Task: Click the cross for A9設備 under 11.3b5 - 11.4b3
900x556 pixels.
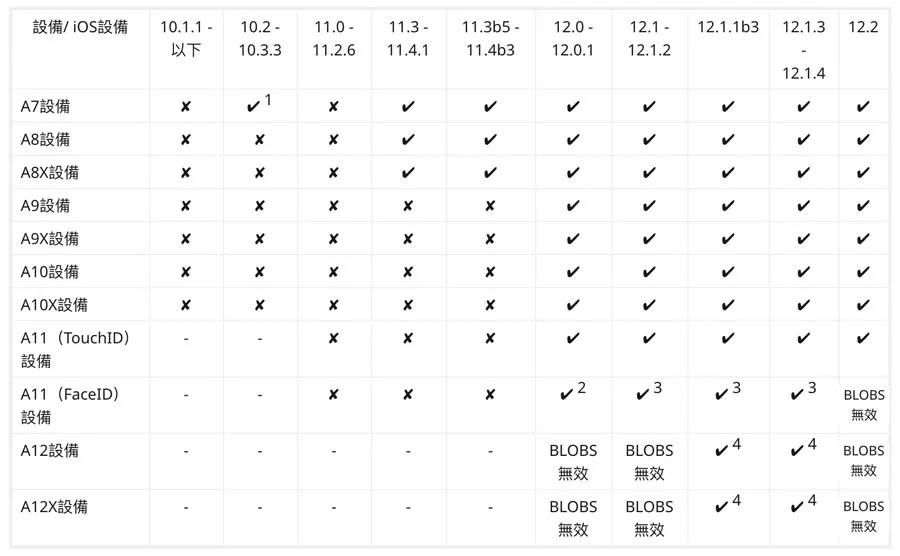Action: tap(490, 206)
